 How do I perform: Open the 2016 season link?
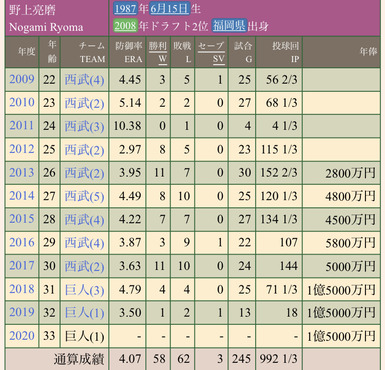click(22, 243)
